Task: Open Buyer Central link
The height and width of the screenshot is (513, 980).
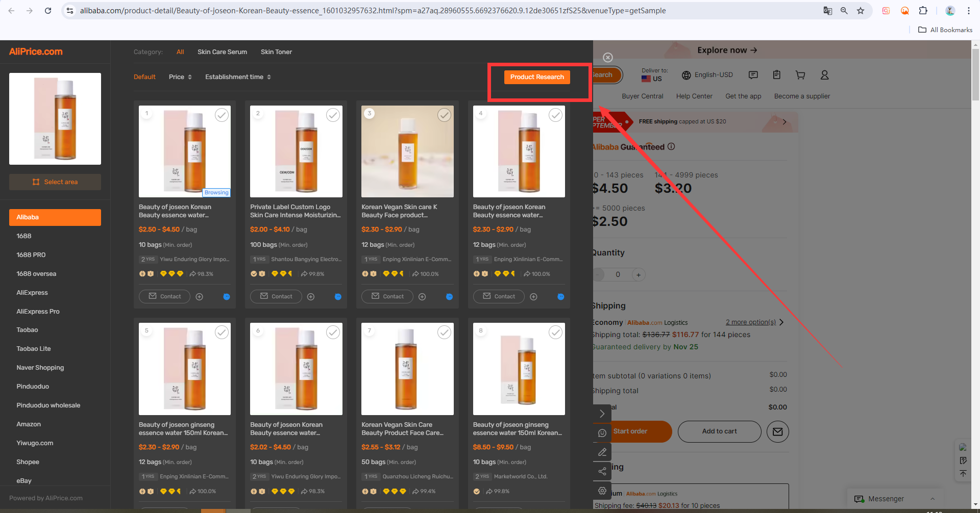Action: [x=642, y=96]
